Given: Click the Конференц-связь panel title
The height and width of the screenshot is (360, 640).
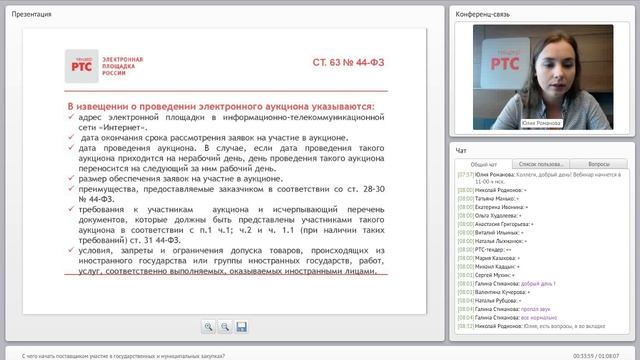Looking at the screenshot, I should pyautogui.click(x=482, y=14).
